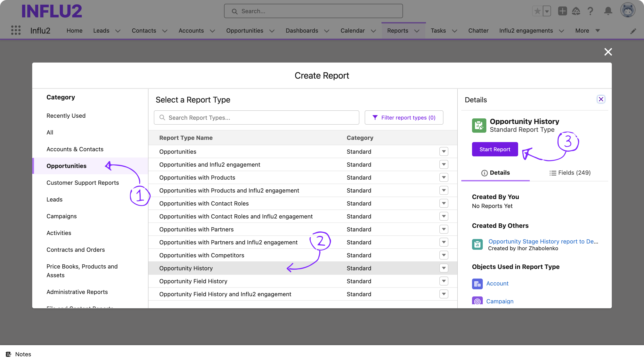Click the Opportunity Stage History report icon
Image resolution: width=644 pixels, height=363 pixels.
point(477,244)
